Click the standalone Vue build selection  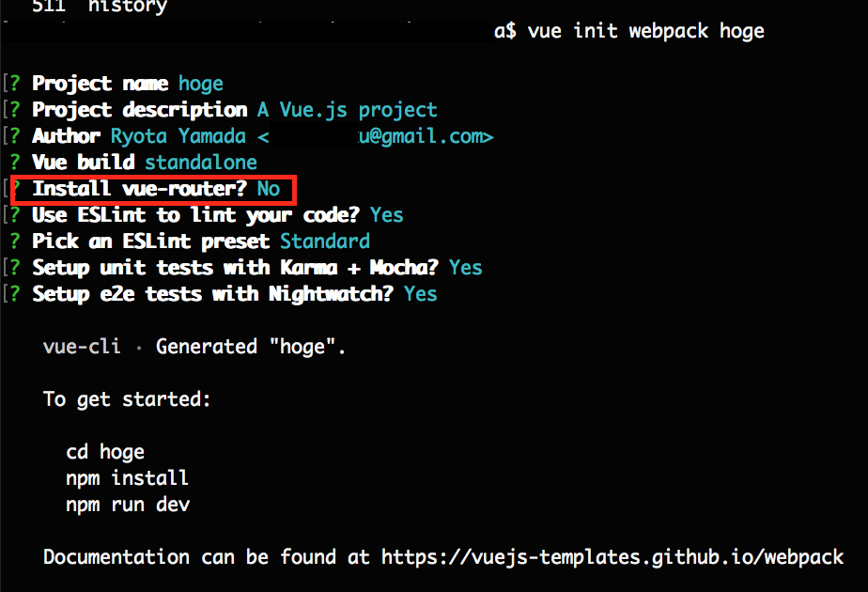[x=201, y=163]
